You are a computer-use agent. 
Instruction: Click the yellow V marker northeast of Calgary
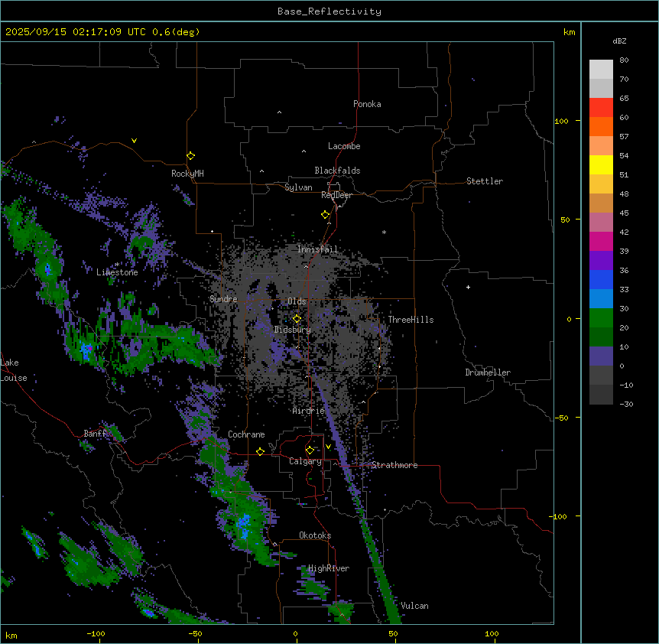coord(328,447)
